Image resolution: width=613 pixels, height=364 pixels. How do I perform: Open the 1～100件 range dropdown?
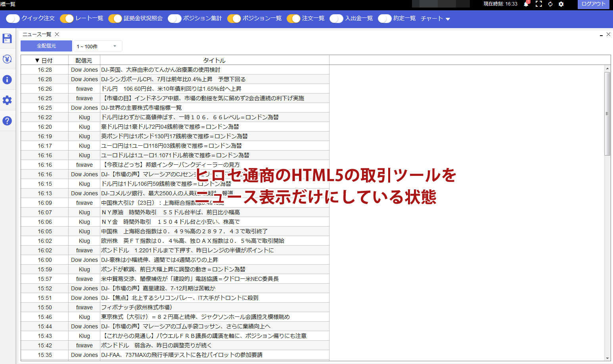[x=98, y=46]
